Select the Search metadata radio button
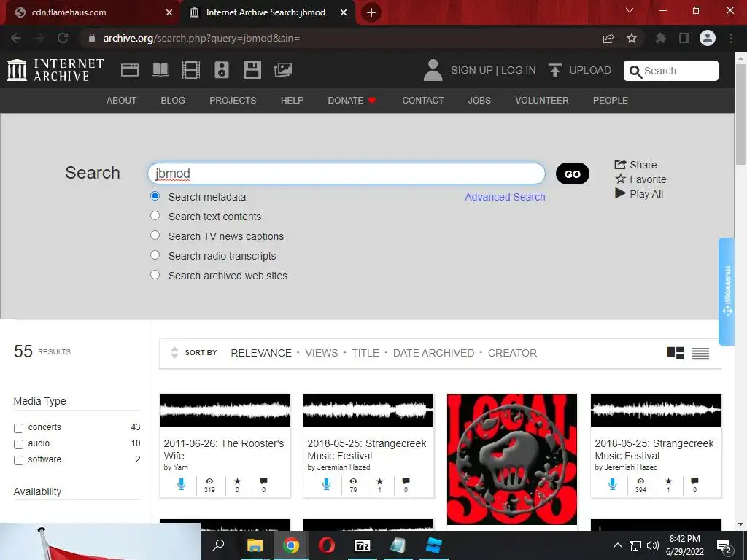The width and height of the screenshot is (747, 560). [155, 195]
